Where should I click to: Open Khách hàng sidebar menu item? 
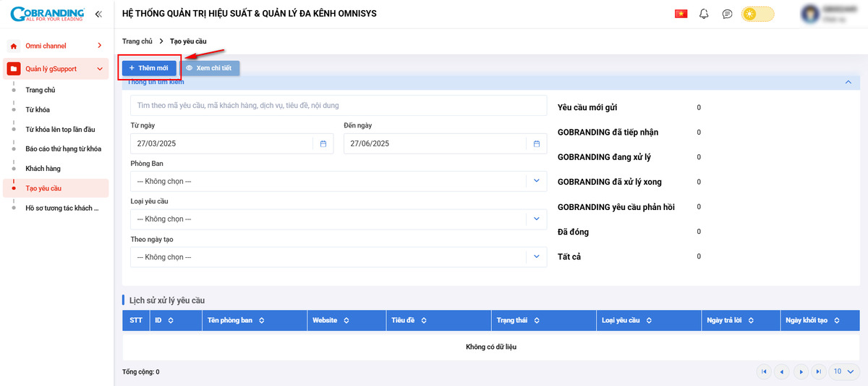click(x=43, y=169)
